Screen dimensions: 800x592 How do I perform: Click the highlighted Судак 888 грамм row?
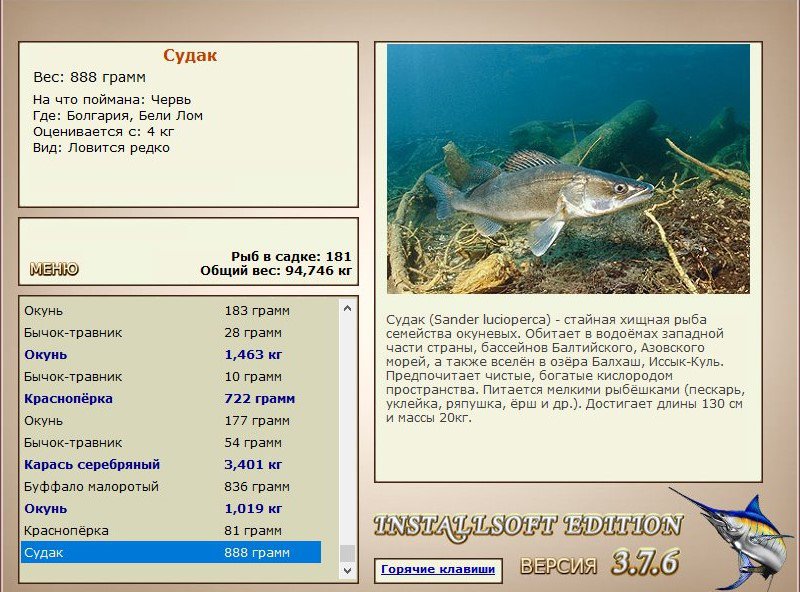tap(171, 552)
